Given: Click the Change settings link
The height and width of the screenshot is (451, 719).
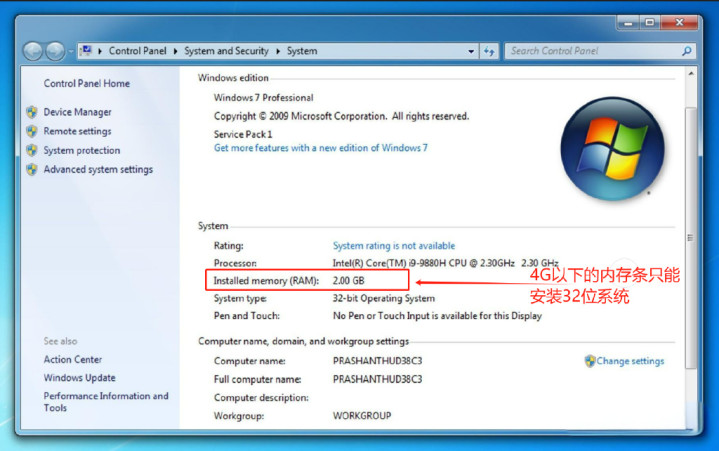Looking at the screenshot, I should click(x=630, y=361).
